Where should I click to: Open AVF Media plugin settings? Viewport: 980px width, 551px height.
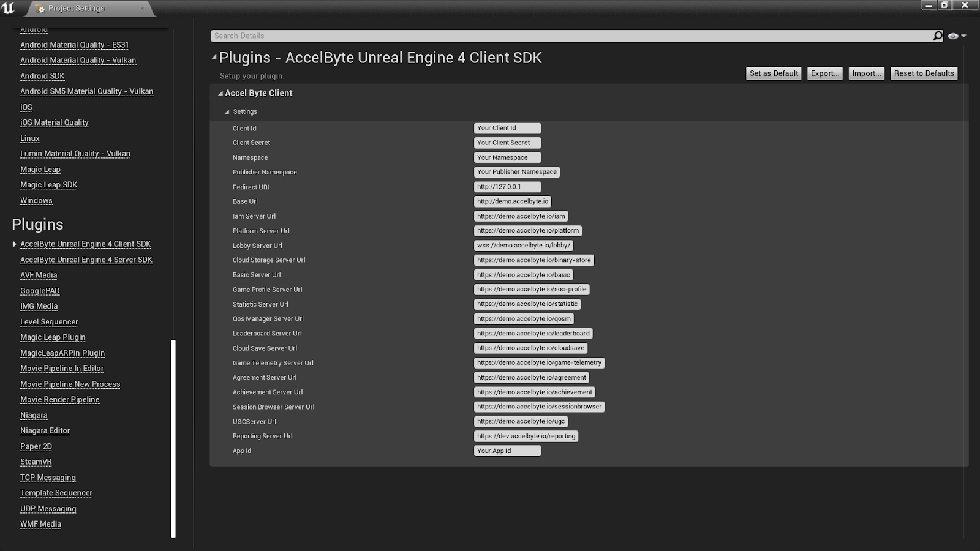(x=39, y=275)
